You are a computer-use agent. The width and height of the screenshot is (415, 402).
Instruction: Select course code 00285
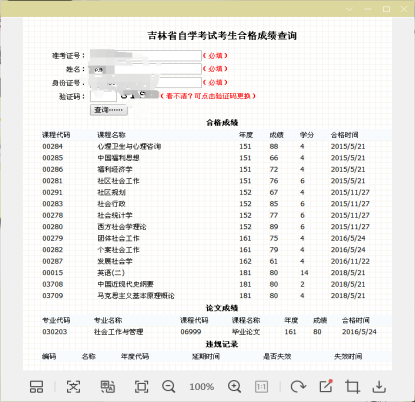[x=52, y=158]
